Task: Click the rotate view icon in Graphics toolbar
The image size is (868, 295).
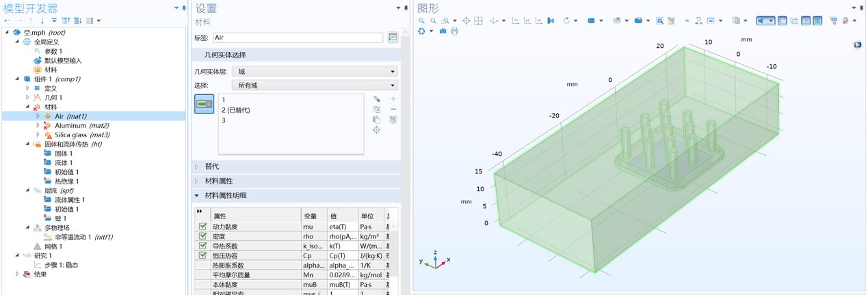Action: (x=566, y=20)
